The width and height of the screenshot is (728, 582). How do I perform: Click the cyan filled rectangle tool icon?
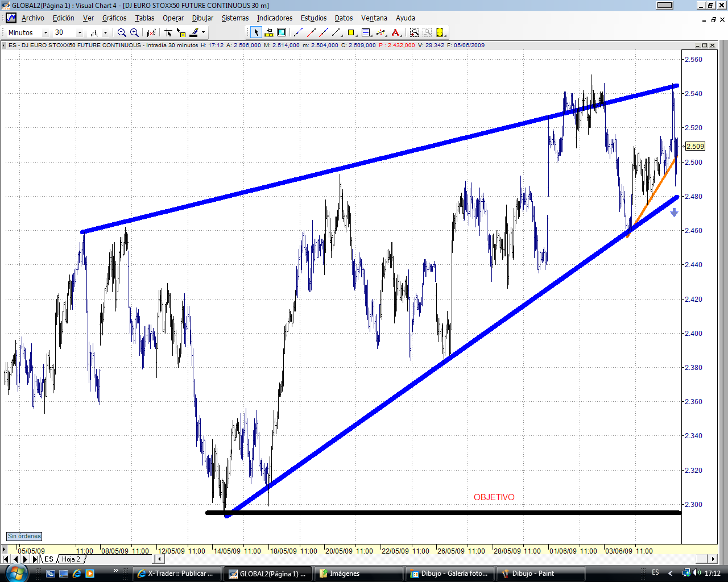282,32
